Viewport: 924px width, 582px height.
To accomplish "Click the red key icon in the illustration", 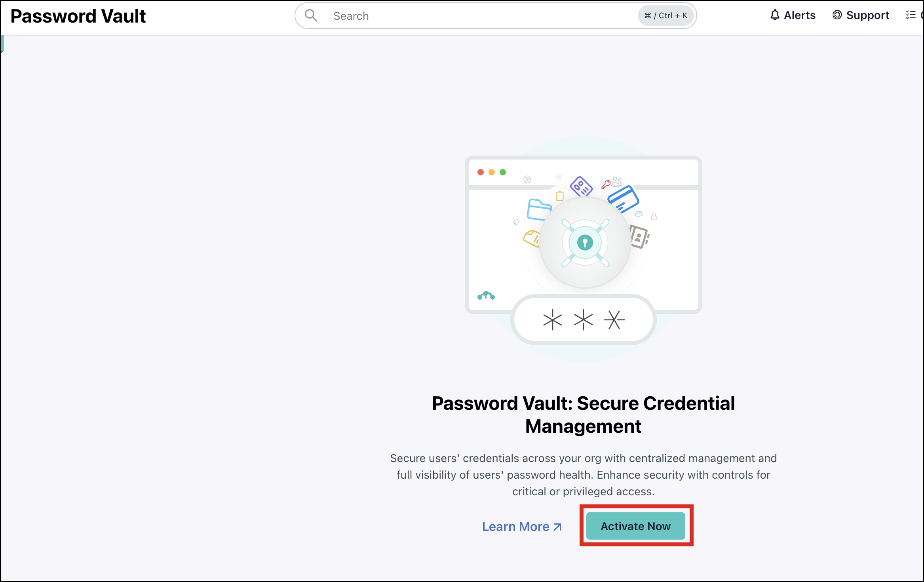I will click(x=605, y=183).
